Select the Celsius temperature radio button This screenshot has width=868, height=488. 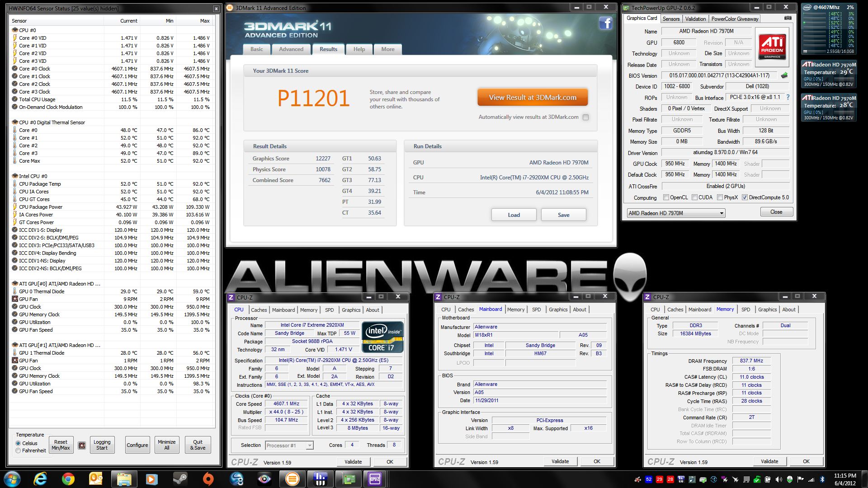click(19, 443)
